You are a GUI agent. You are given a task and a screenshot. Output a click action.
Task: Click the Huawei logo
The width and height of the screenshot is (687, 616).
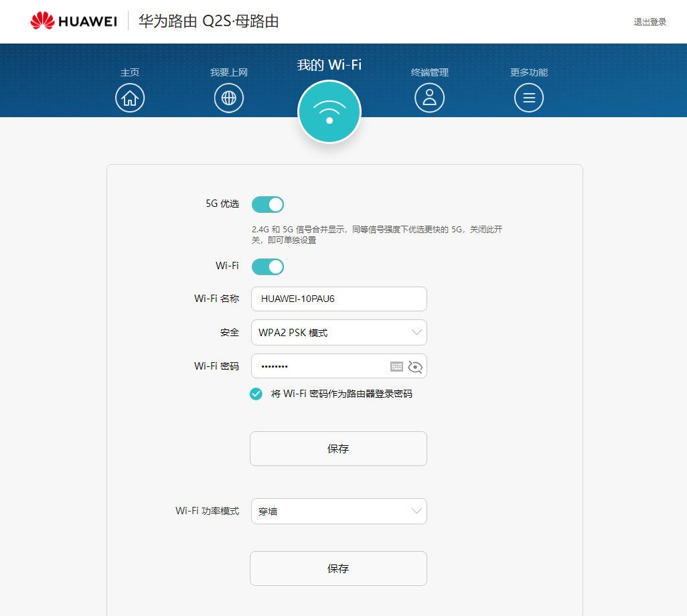pyautogui.click(x=74, y=21)
